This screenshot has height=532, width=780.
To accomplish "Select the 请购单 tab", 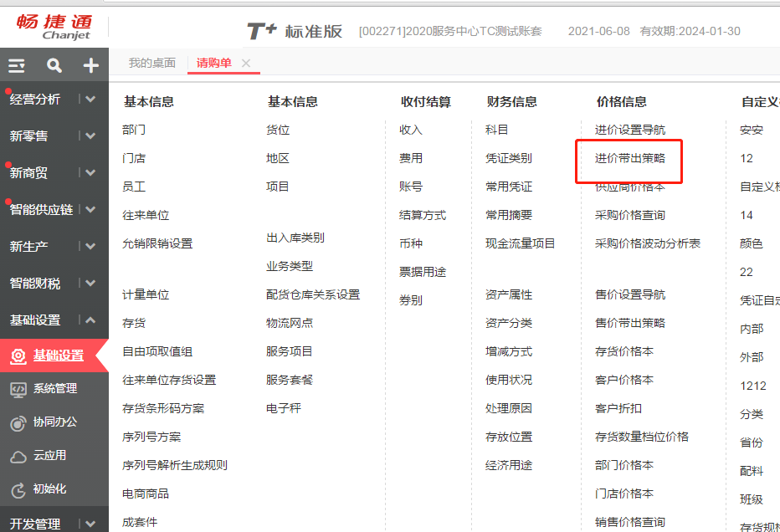I will coord(214,63).
